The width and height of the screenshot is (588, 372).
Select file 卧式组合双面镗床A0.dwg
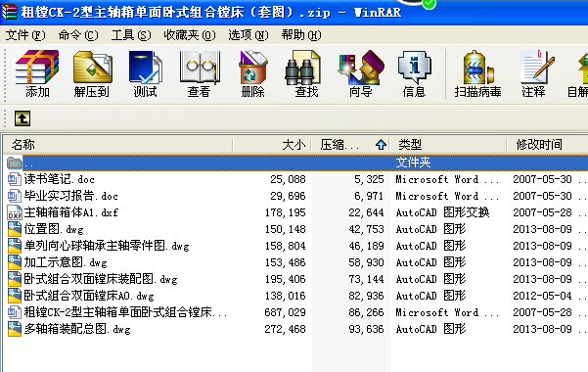coord(89,296)
